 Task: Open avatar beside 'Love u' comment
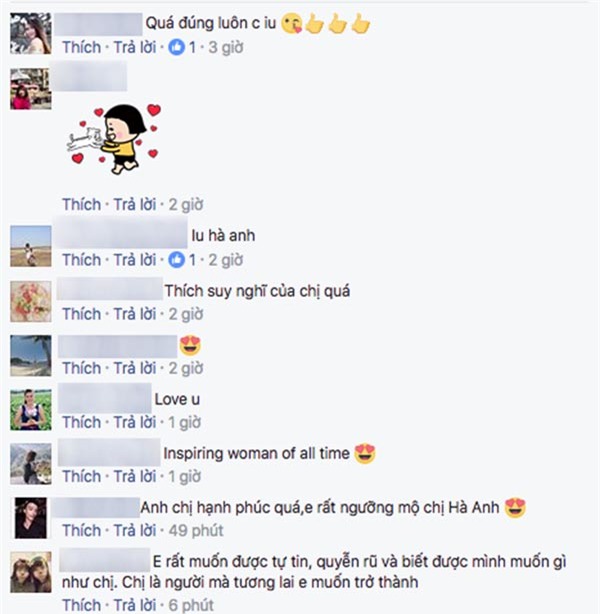tap(31, 410)
